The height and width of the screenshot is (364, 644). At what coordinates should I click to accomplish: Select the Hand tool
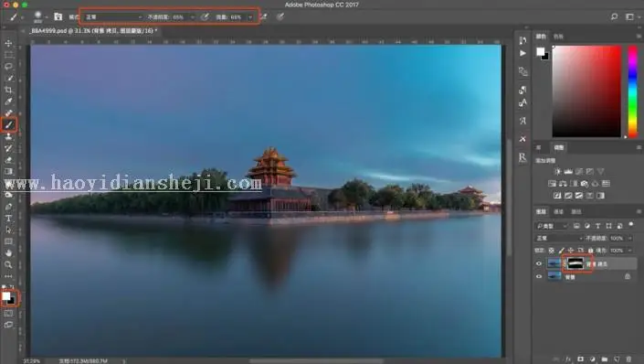tap(8, 253)
